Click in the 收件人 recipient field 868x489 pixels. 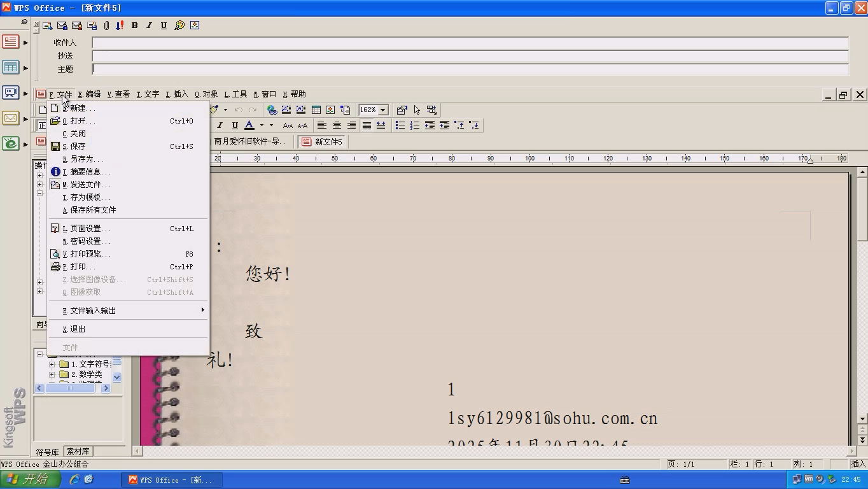[470, 43]
